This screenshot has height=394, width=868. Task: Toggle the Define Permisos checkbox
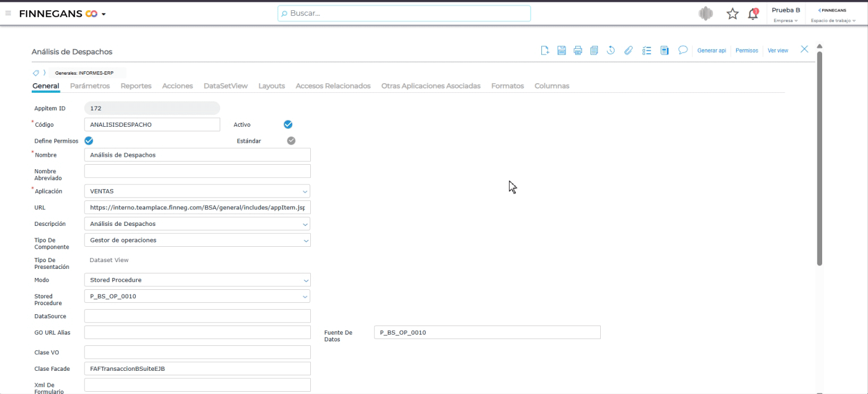pyautogui.click(x=88, y=141)
